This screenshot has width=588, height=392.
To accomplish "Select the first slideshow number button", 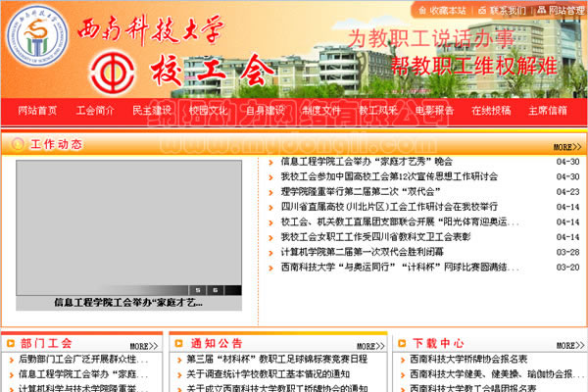I will (x=198, y=290).
